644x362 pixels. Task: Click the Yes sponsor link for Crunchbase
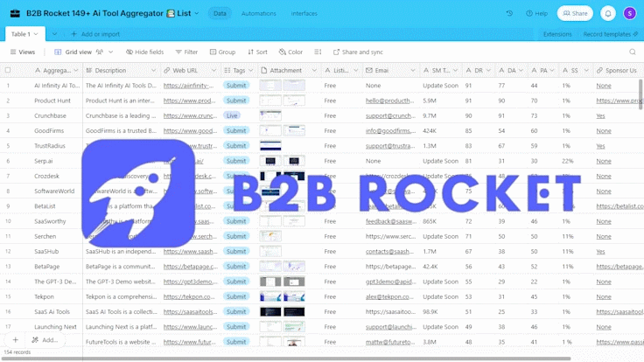(x=600, y=115)
